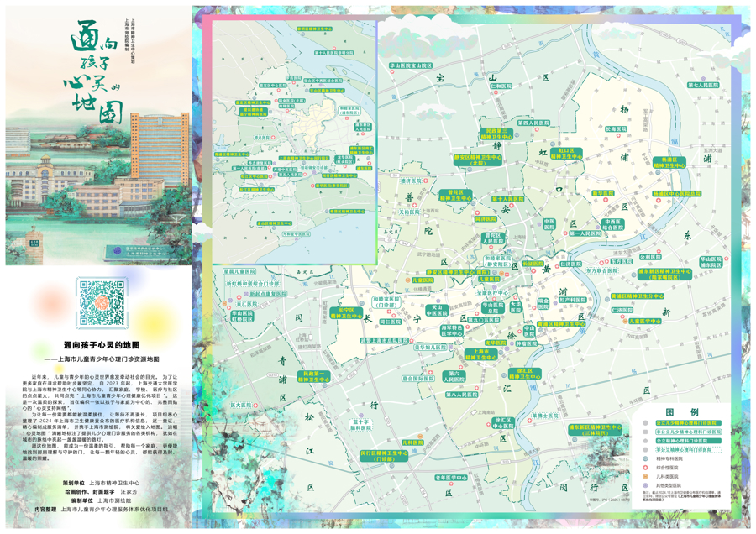Click the 通向孩子心灵的地图 bold heading
756x534 pixels.
(102, 345)
